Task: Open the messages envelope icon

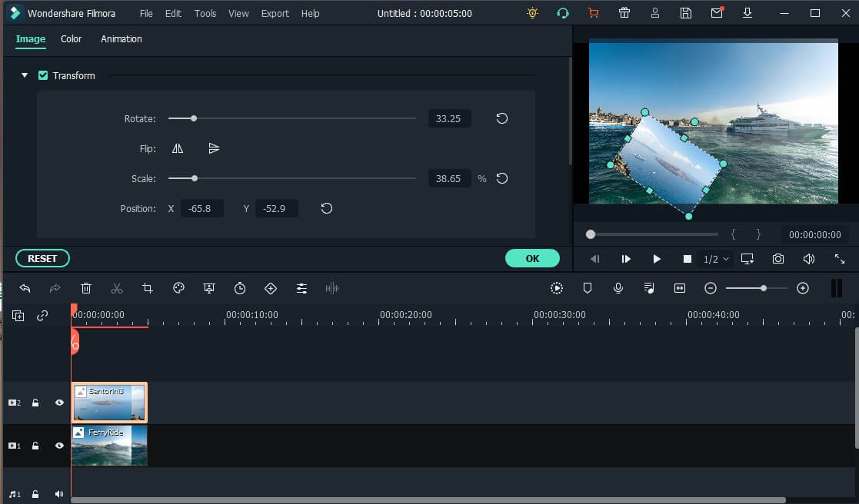Action: [717, 12]
